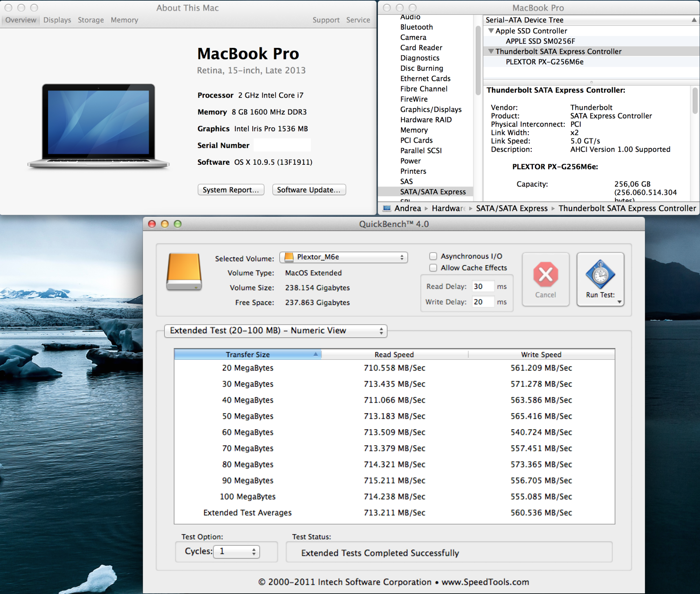Close the QuickBench window with red button

152,224
